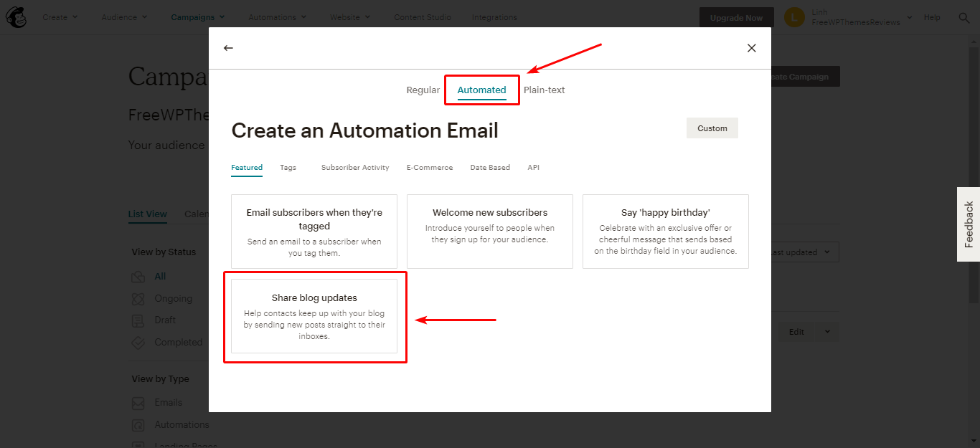Switch to the Plain-text tab

point(545,90)
